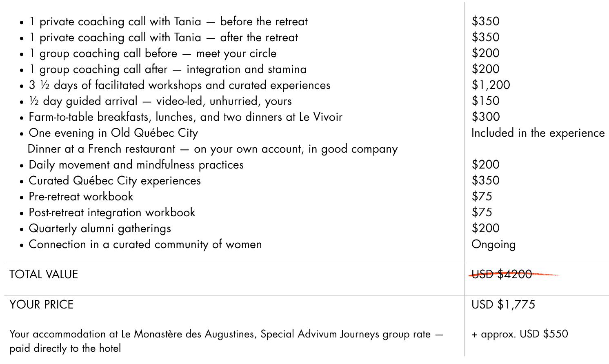Screen dimensions: 609x364
Task: Click the 'Ongoing' community value
Action: 493,244
